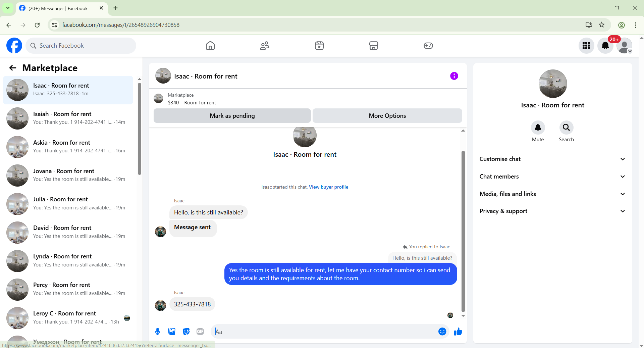
Task: Open the account profile avatar menu
Action: (x=625, y=46)
